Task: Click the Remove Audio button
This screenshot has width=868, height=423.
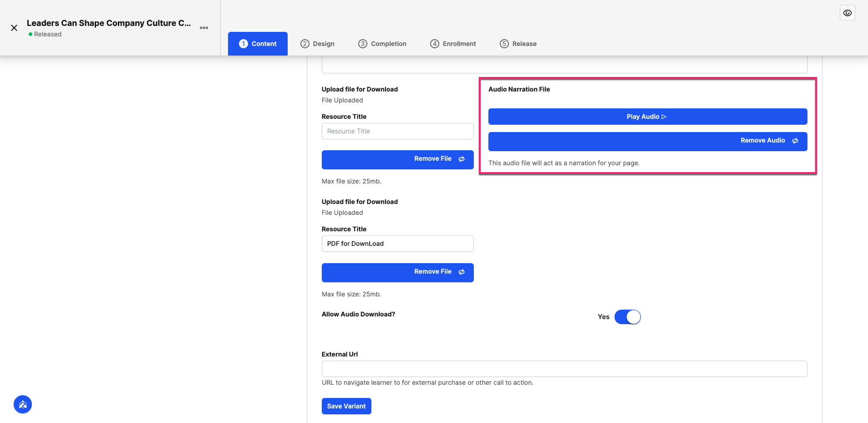Action: coord(648,141)
